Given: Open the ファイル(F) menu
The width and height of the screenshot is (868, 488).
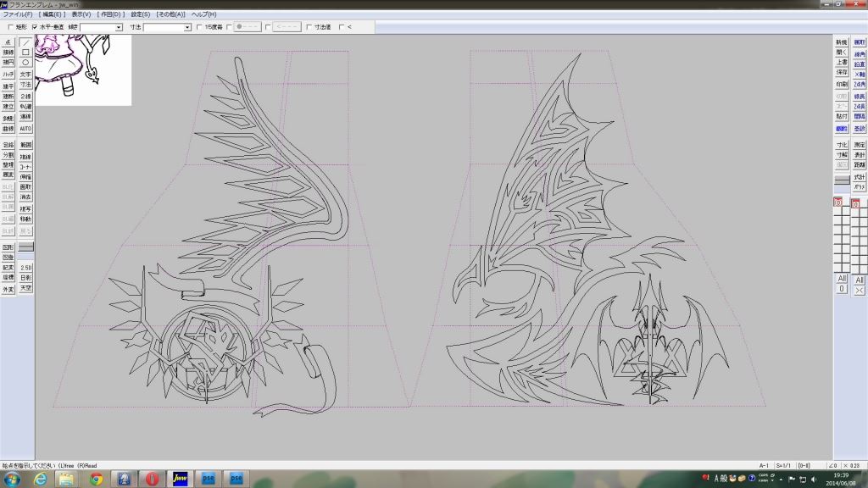Looking at the screenshot, I should click(x=17, y=14).
